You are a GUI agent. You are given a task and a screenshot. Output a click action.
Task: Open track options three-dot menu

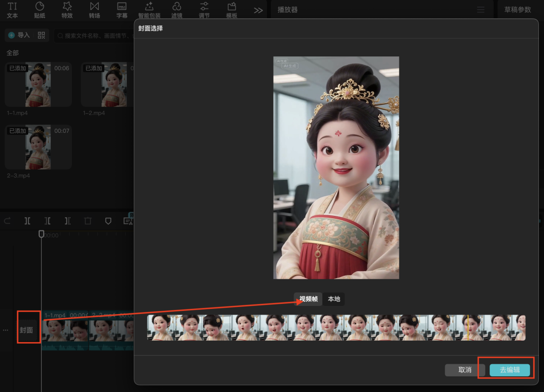[x=6, y=330]
